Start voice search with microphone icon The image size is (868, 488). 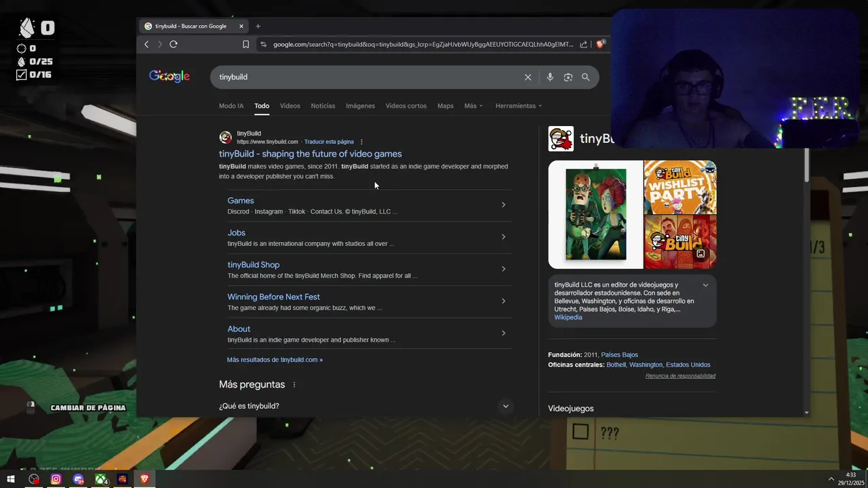[x=550, y=77]
